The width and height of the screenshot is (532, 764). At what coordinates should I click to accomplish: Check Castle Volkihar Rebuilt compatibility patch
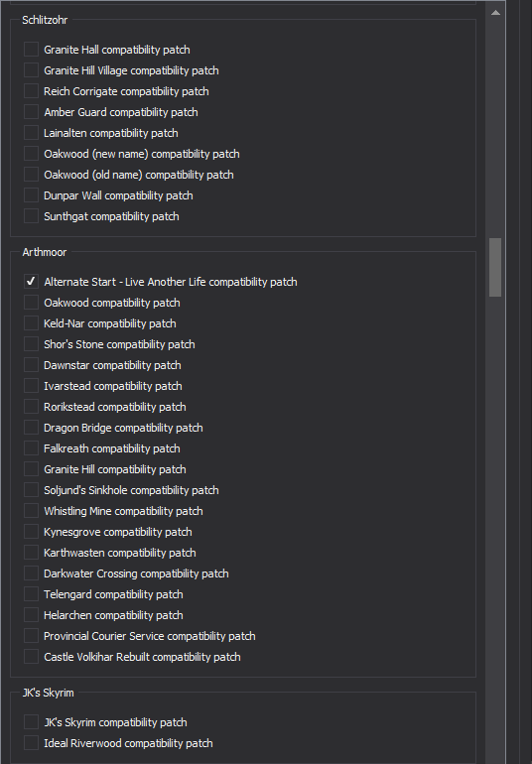[x=31, y=656]
